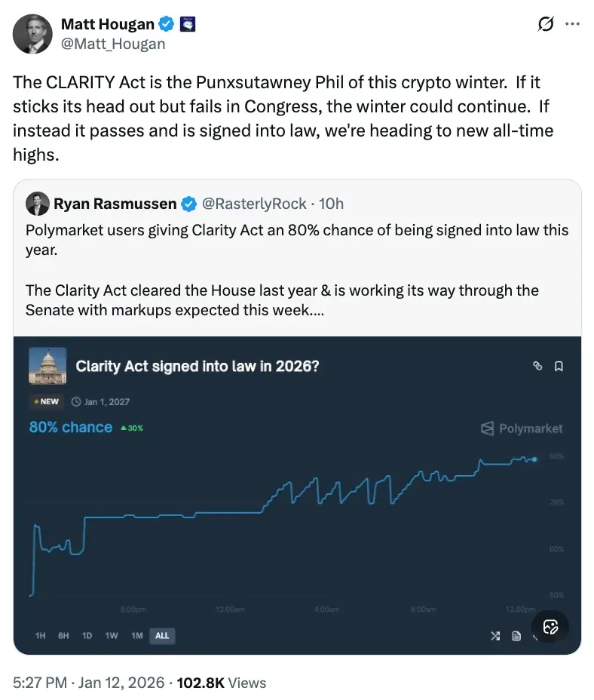The image size is (594, 700).
Task: Click the image edit floating button on the chart
Action: pyautogui.click(x=550, y=627)
